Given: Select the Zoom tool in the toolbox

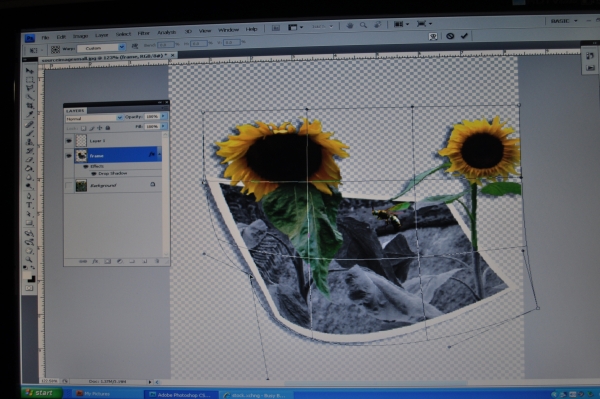Looking at the screenshot, I should tap(29, 260).
